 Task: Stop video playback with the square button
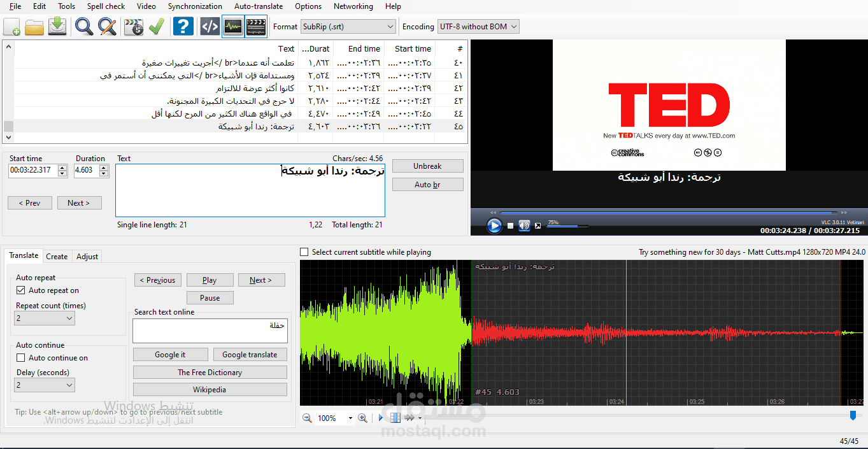[x=510, y=226]
